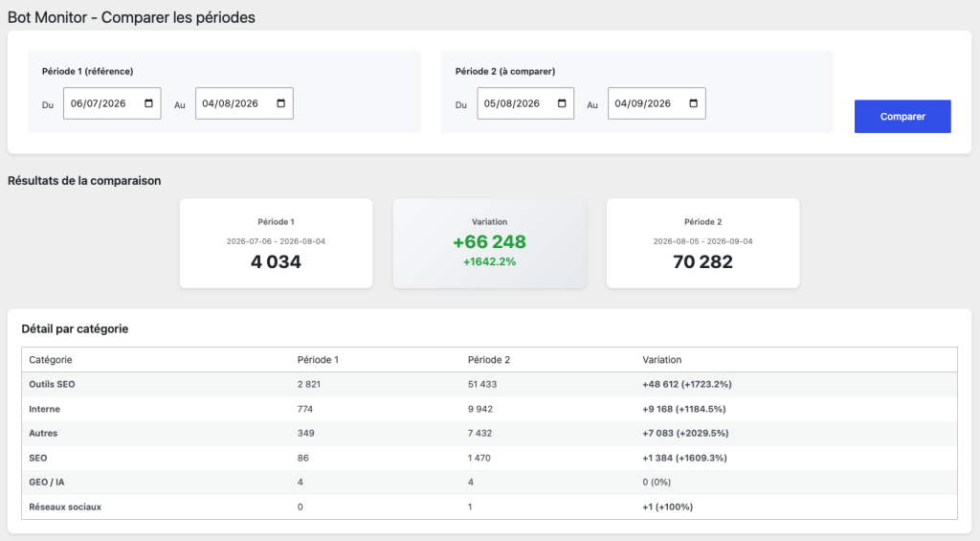The height and width of the screenshot is (541, 980).
Task: Open calendar picker for Période 1 end date
Action: click(280, 103)
